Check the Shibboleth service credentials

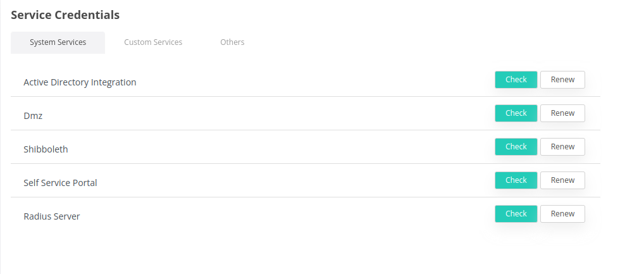(516, 147)
